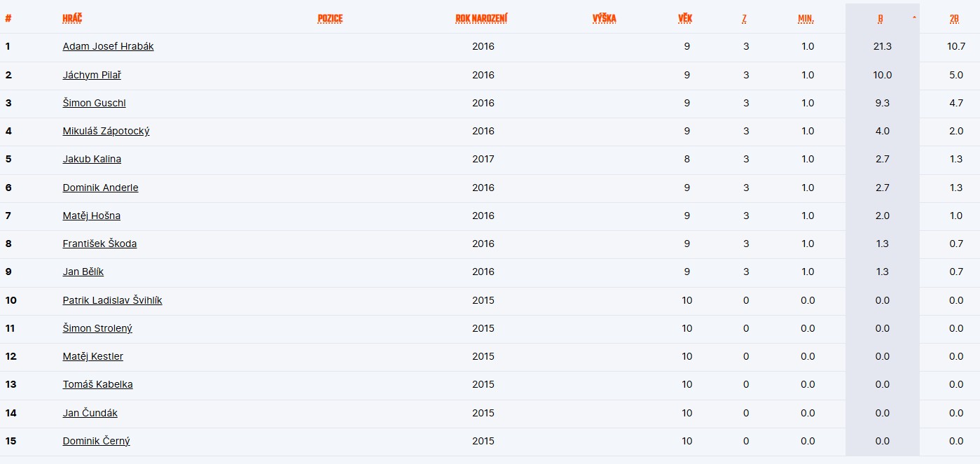Sort by MIN. column header
Screen dimensions: 980x464
(806, 19)
